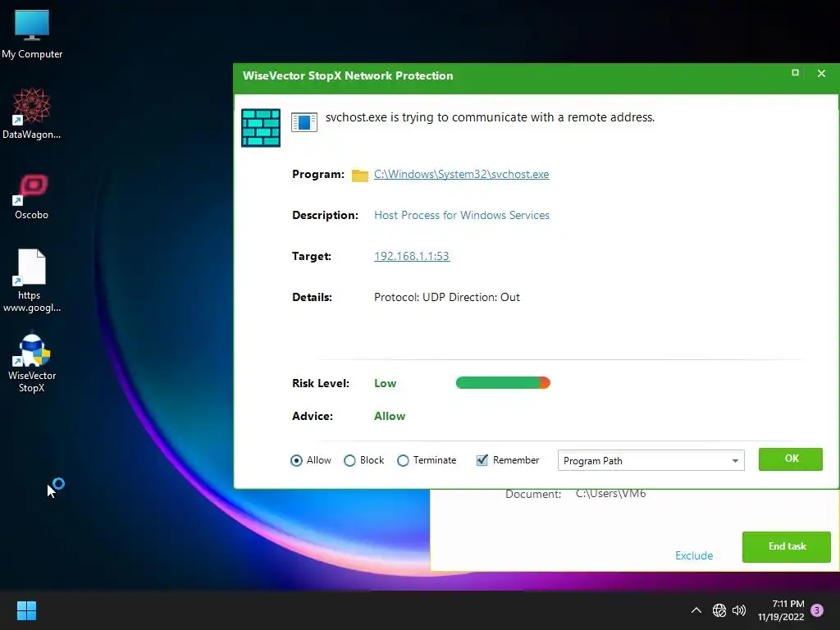
Task: Click the WiseVector StopX Network Protection title
Action: pos(348,75)
